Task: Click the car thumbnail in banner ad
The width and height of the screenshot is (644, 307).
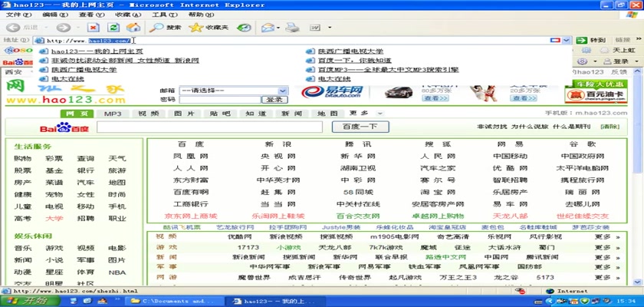Action: pyautogui.click(x=399, y=92)
